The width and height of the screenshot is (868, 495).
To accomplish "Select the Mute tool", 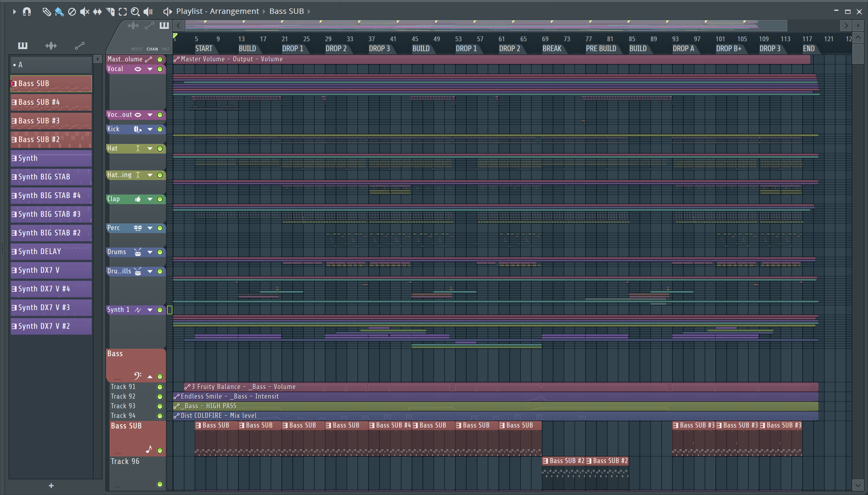I will click(84, 11).
